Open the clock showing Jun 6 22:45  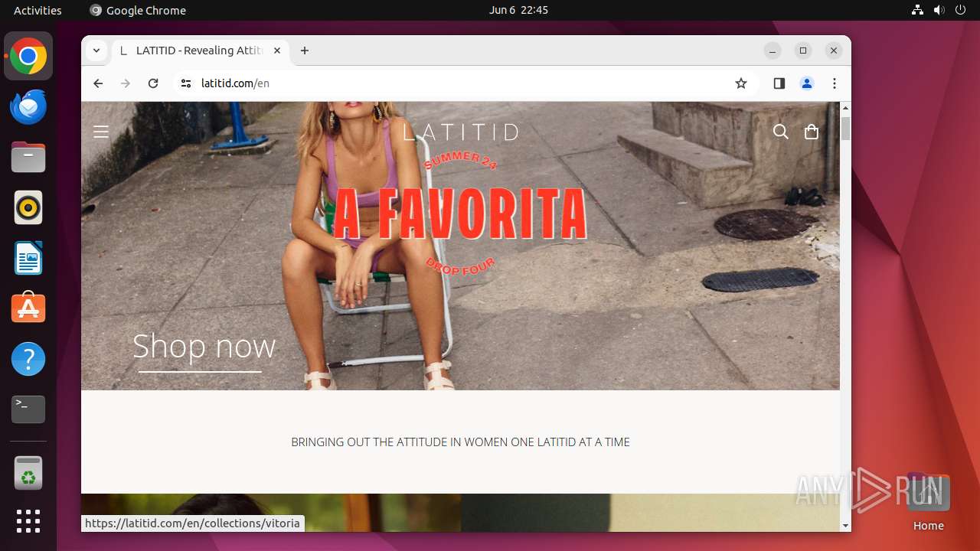[518, 10]
